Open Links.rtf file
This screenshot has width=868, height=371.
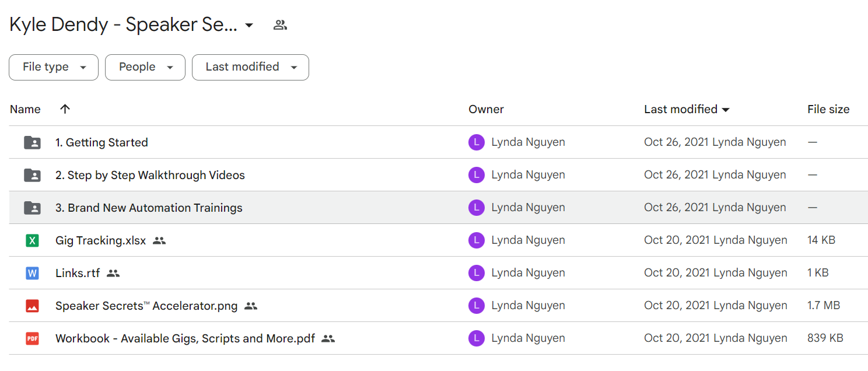[78, 273]
